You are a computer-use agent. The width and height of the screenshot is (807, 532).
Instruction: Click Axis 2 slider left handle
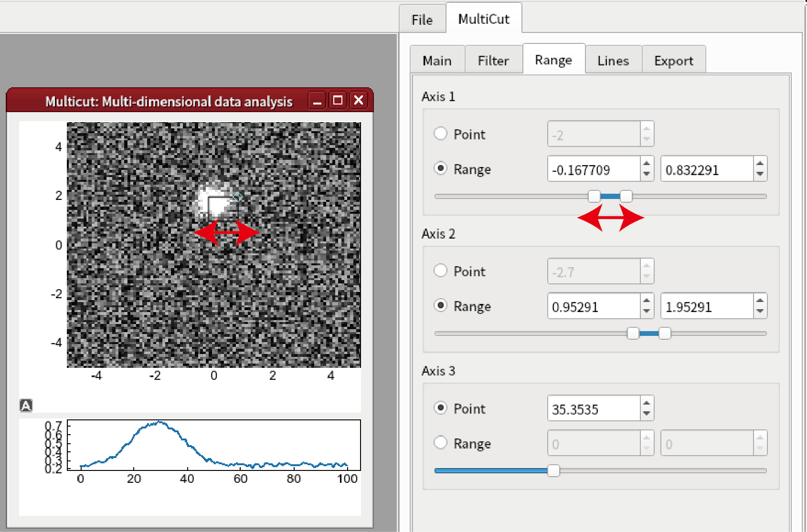point(633,334)
